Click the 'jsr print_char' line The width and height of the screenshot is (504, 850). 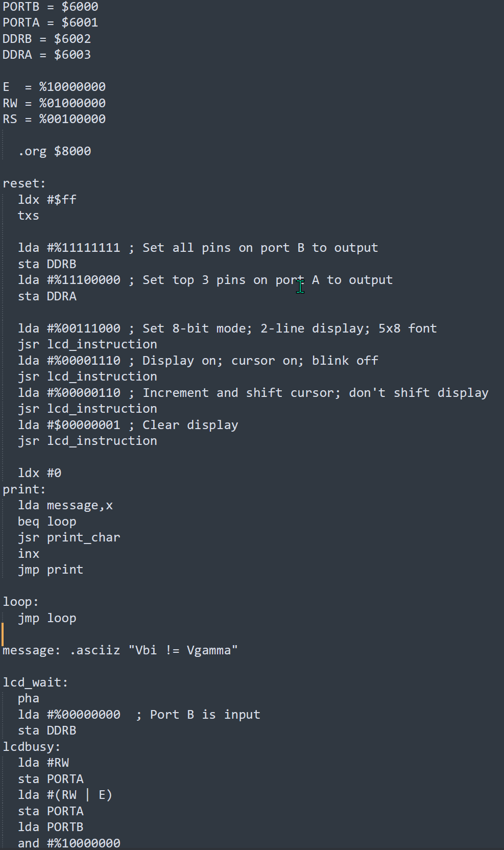[x=69, y=537]
